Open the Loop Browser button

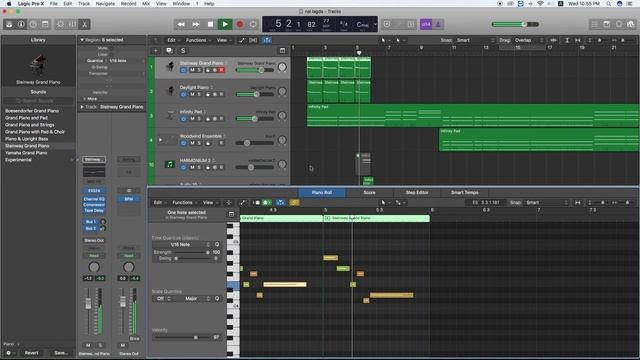point(619,24)
